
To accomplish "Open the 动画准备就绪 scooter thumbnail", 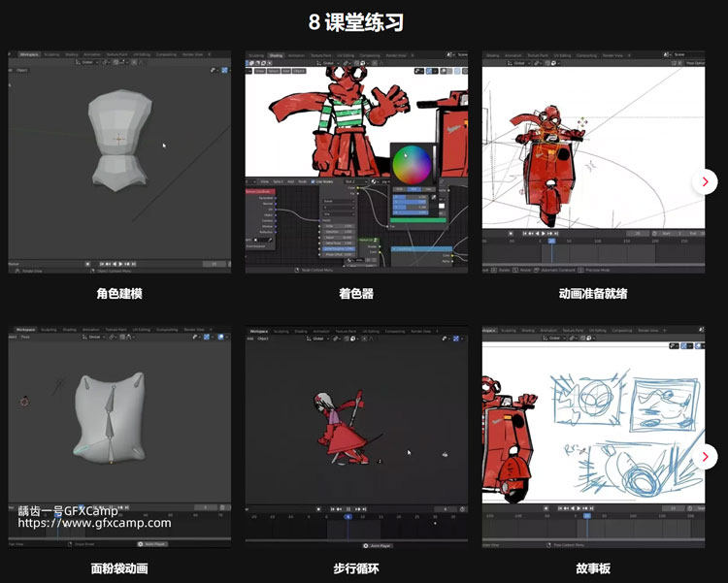I will pos(593,162).
